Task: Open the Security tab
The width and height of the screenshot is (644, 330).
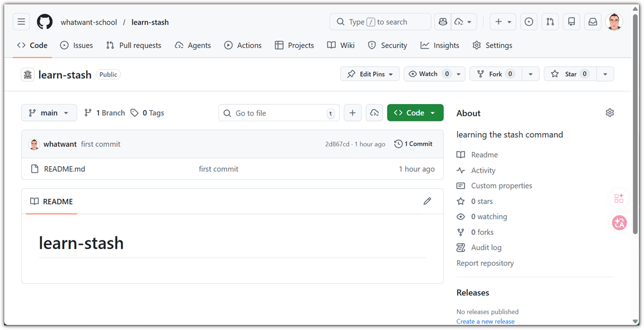Action: [387, 45]
